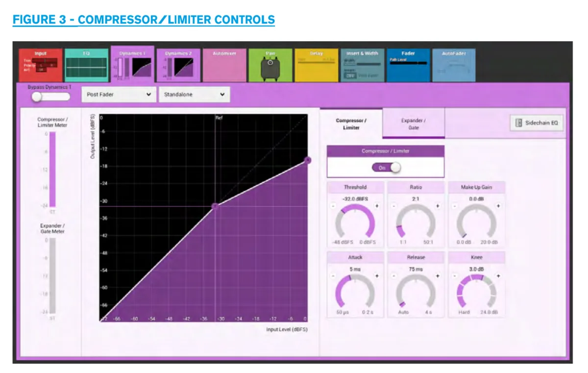Increase Knee with its plus button
The width and height of the screenshot is (588, 373).
click(498, 276)
